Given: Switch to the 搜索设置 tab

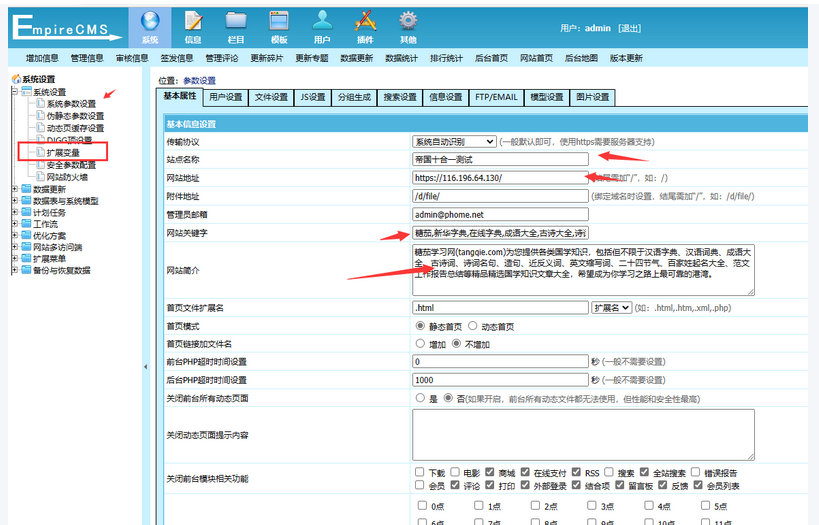Looking at the screenshot, I should (400, 97).
